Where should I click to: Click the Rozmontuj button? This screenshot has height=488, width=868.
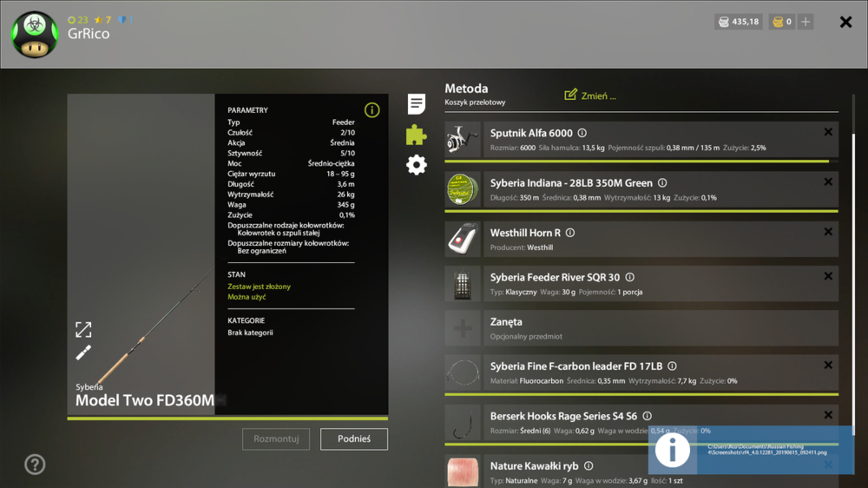(x=276, y=439)
